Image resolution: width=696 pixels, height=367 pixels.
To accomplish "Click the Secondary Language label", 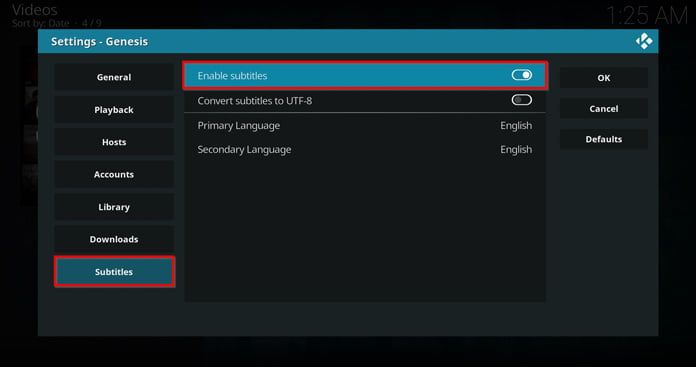I will point(244,150).
